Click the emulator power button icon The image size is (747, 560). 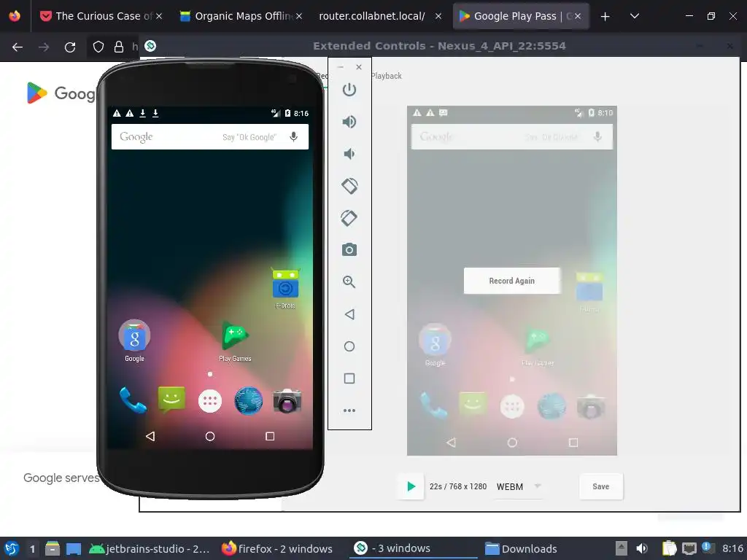click(349, 90)
